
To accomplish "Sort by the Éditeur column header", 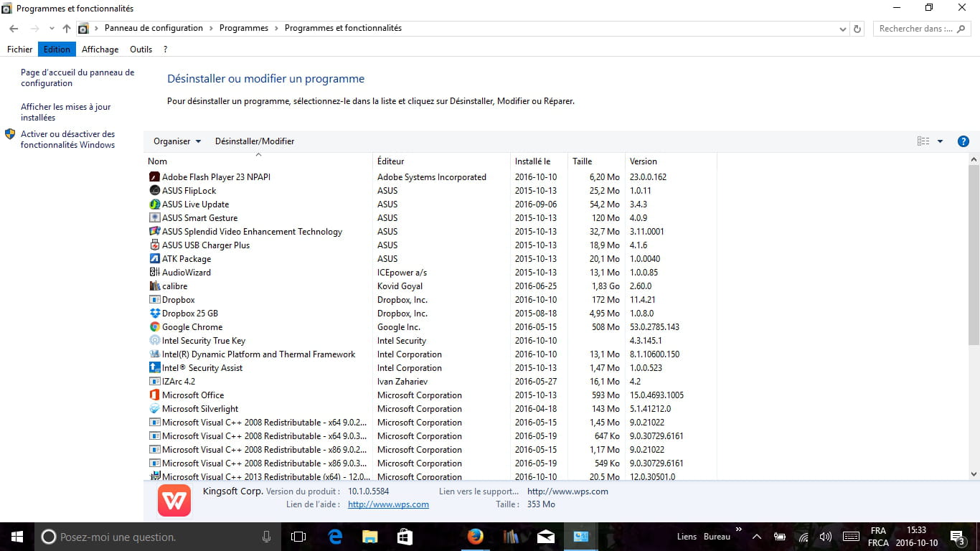I will click(441, 161).
